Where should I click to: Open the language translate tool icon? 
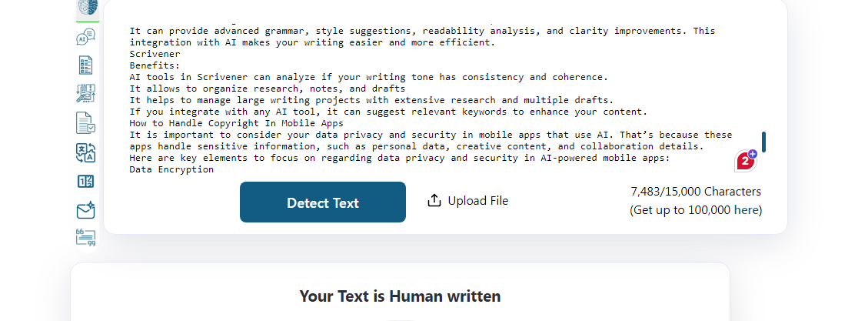(86, 152)
